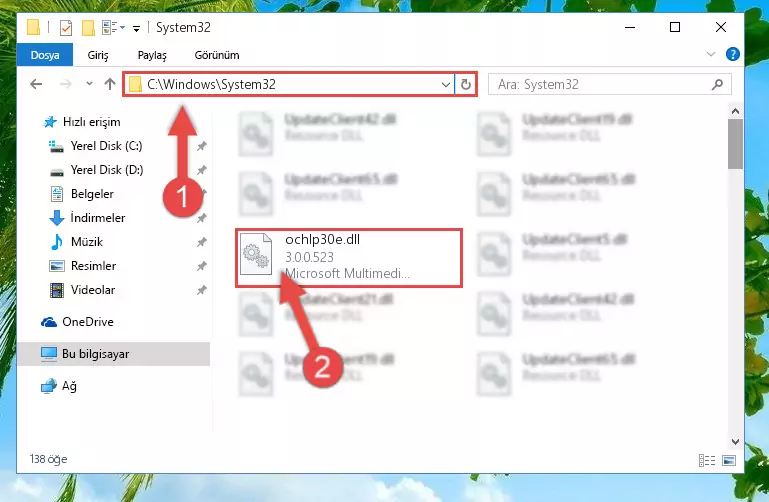Screen dimensions: 769x502
Task: Expand the address bar history dropdown
Action: (445, 85)
